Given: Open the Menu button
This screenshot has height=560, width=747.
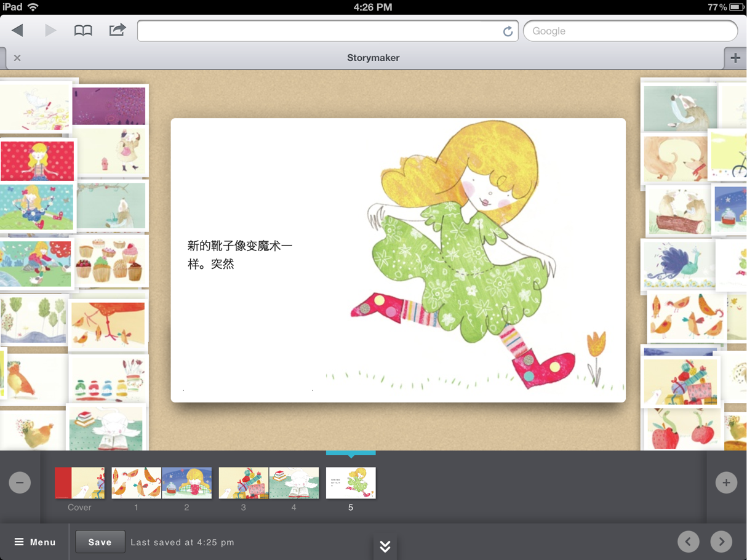Looking at the screenshot, I should [35, 542].
